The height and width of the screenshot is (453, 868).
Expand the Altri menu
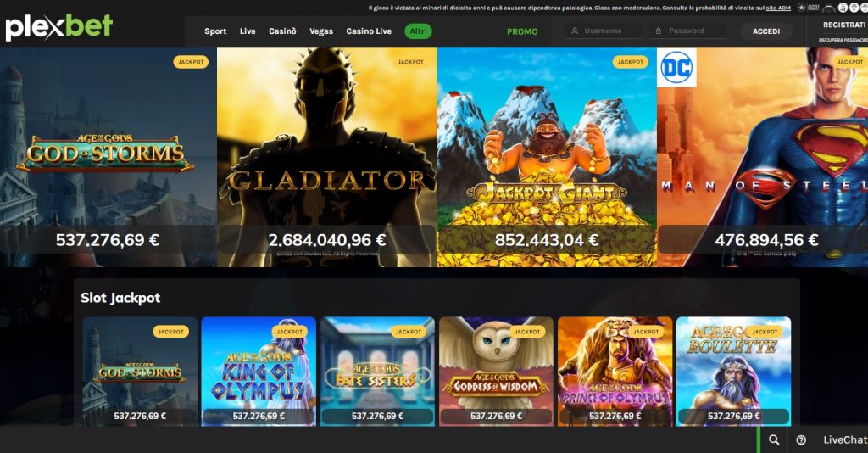(418, 31)
